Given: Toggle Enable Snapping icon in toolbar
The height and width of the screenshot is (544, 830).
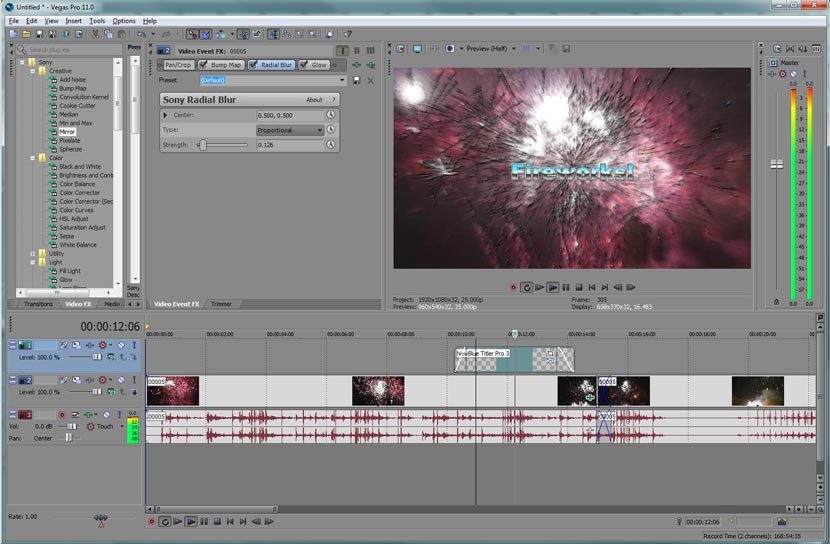Looking at the screenshot, I should point(192,34).
